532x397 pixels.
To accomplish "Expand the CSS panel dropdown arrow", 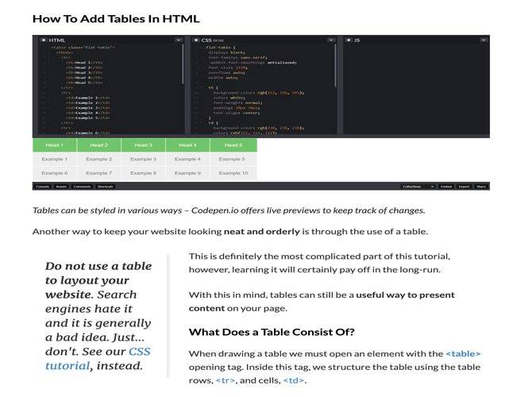I will 331,40.
